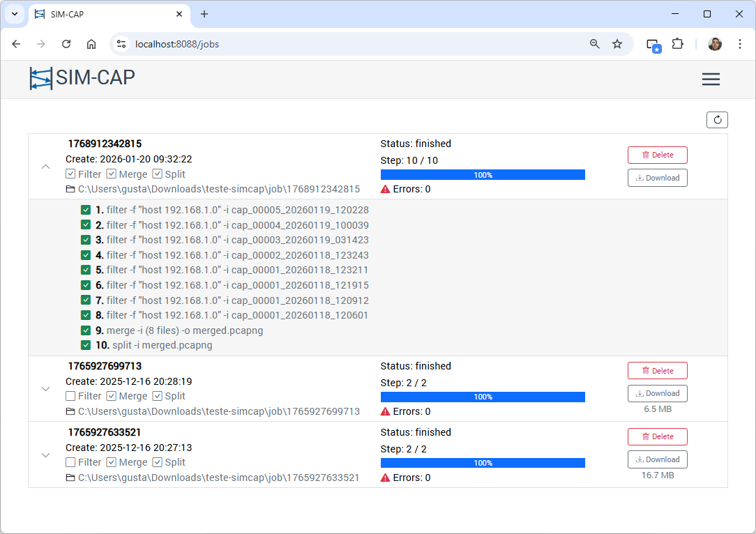Click the Errors warning icon for job 1768912342815

click(x=386, y=189)
